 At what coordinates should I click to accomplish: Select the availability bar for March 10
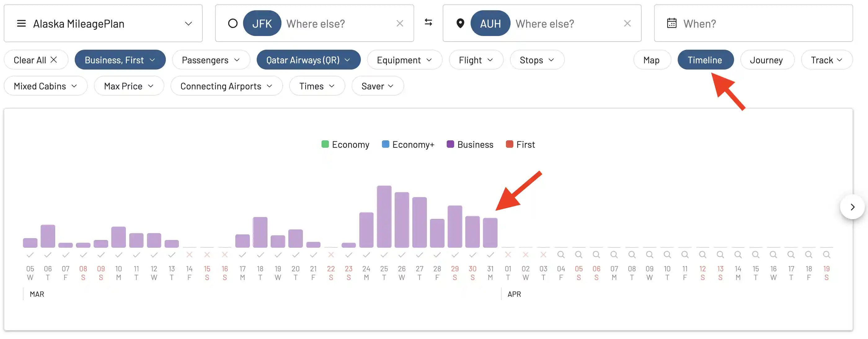tap(119, 237)
